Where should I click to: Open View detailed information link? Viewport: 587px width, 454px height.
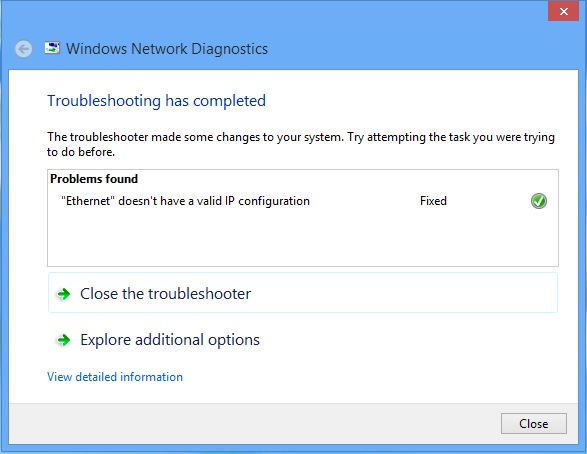coord(115,377)
